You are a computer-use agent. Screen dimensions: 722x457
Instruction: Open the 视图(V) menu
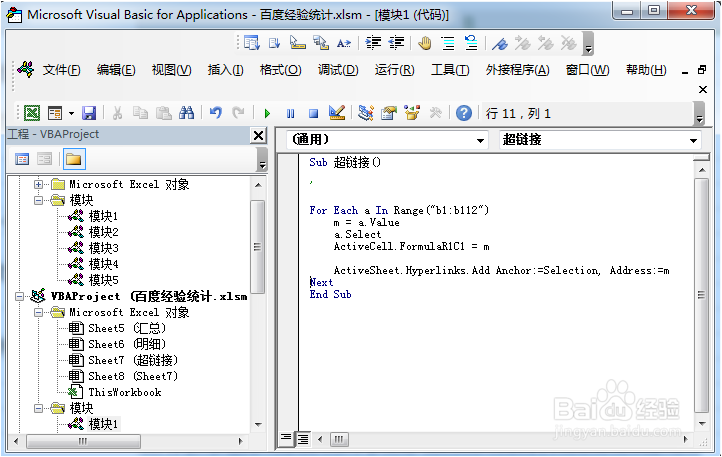[x=172, y=70]
